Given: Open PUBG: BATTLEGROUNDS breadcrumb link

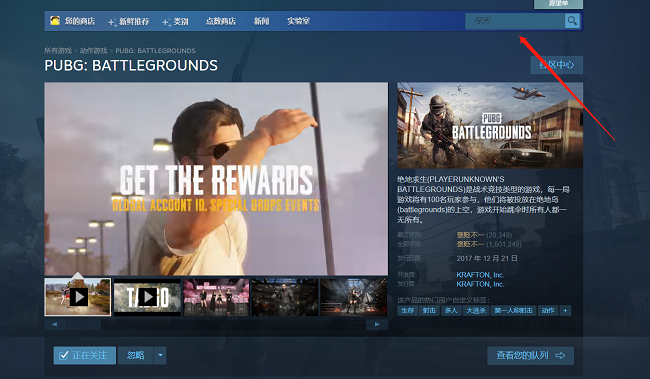Looking at the screenshot, I should coord(155,51).
